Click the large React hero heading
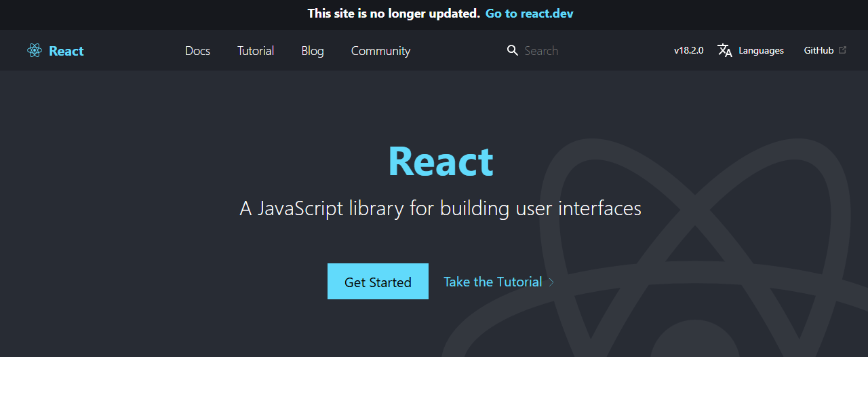The width and height of the screenshot is (868, 414). coord(441,162)
